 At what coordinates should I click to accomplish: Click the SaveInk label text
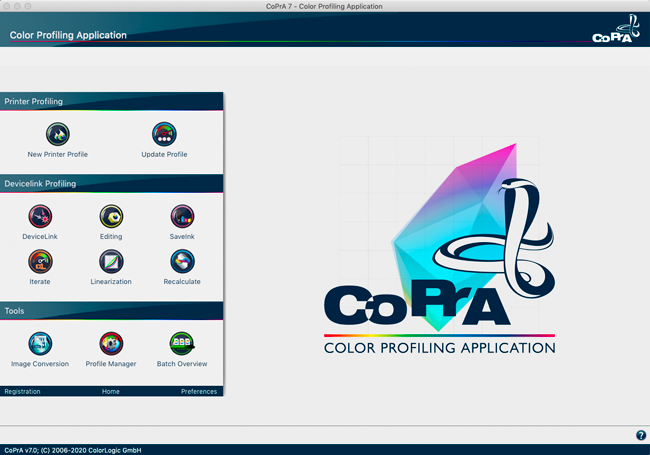[x=182, y=236]
